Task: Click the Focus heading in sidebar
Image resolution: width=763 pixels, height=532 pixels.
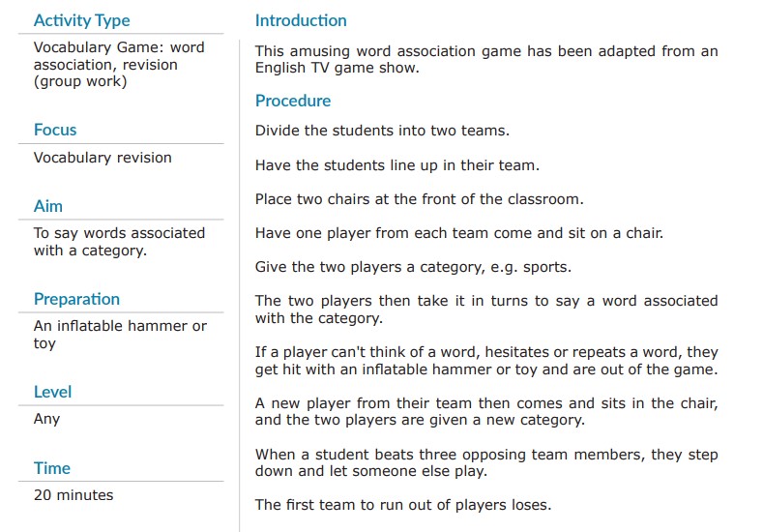Action: click(55, 130)
